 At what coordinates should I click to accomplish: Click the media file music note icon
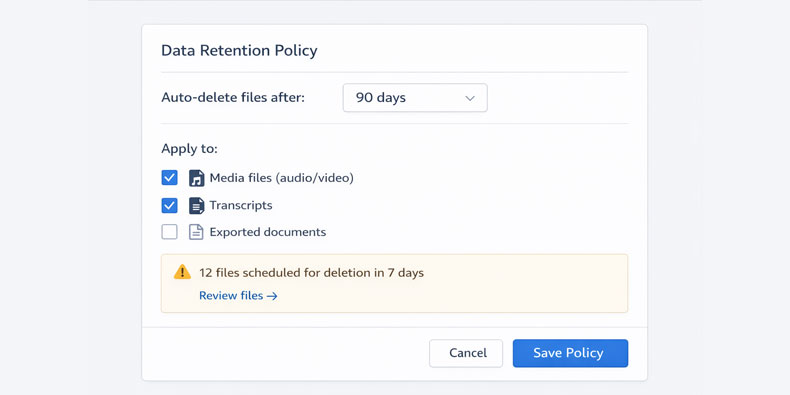tap(196, 178)
